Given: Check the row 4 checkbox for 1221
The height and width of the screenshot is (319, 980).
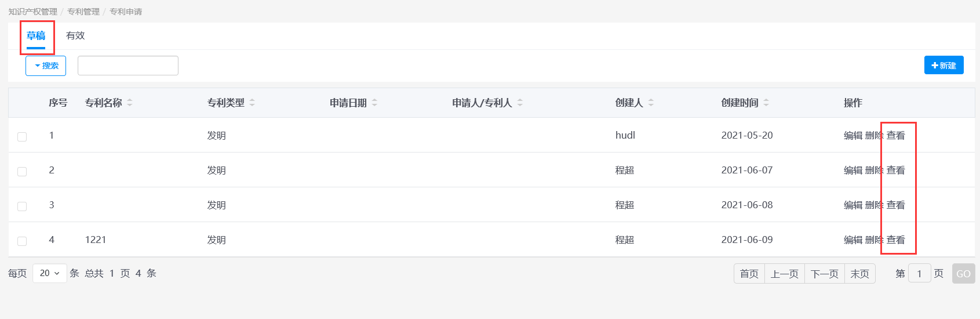Looking at the screenshot, I should click(22, 241).
